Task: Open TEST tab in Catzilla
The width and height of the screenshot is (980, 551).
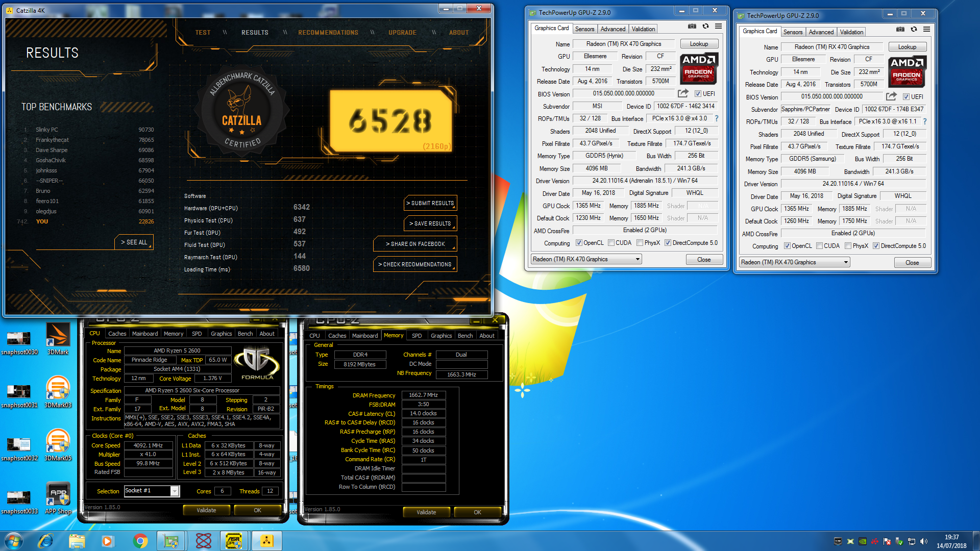Action: 203,32
